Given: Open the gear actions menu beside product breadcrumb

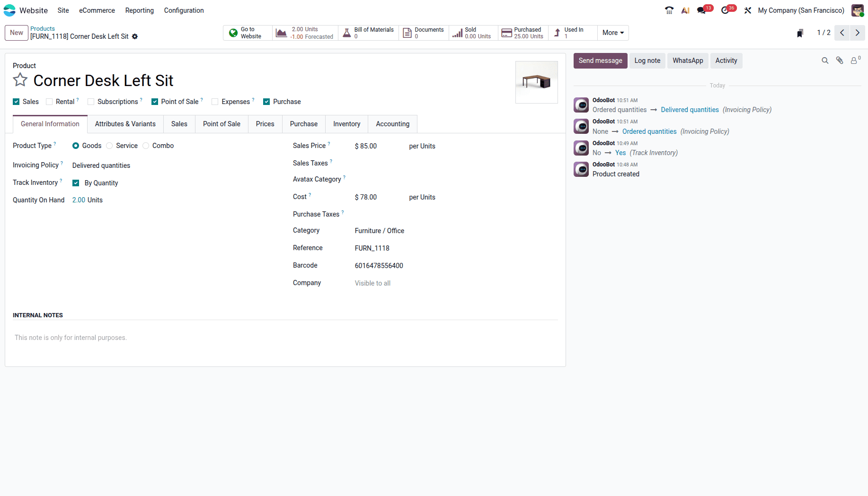Looking at the screenshot, I should [x=135, y=36].
